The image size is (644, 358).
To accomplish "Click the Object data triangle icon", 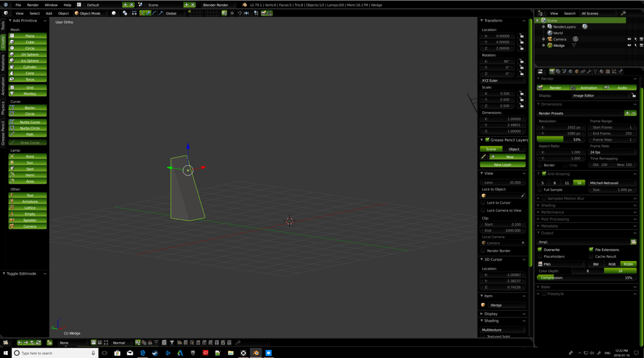I will [x=596, y=71].
